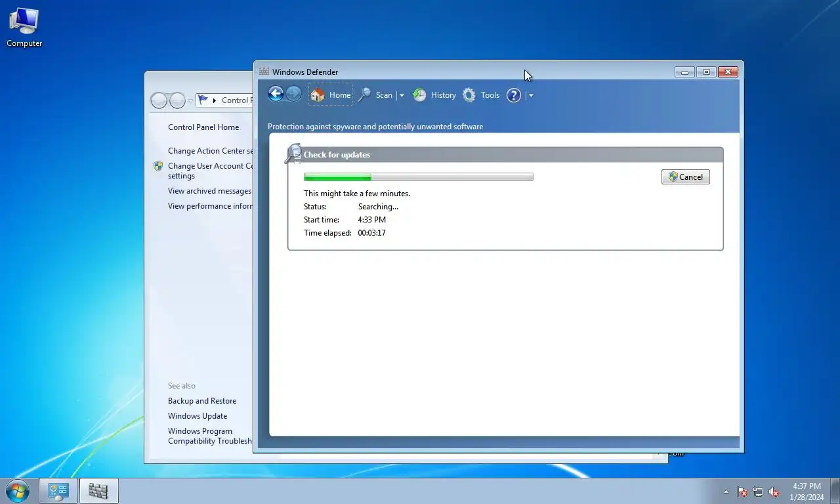
Task: Open the History page
Action: pos(434,95)
